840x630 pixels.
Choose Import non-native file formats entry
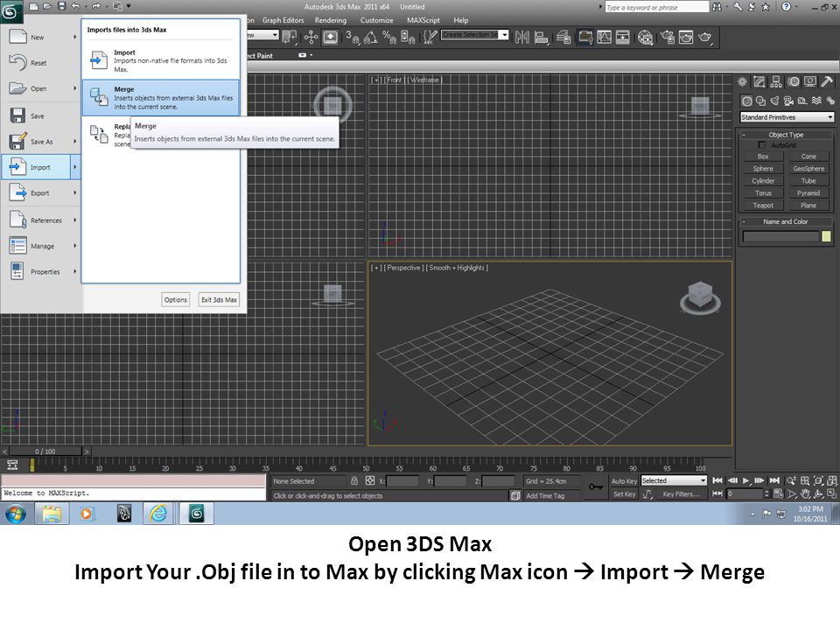[x=161, y=60]
